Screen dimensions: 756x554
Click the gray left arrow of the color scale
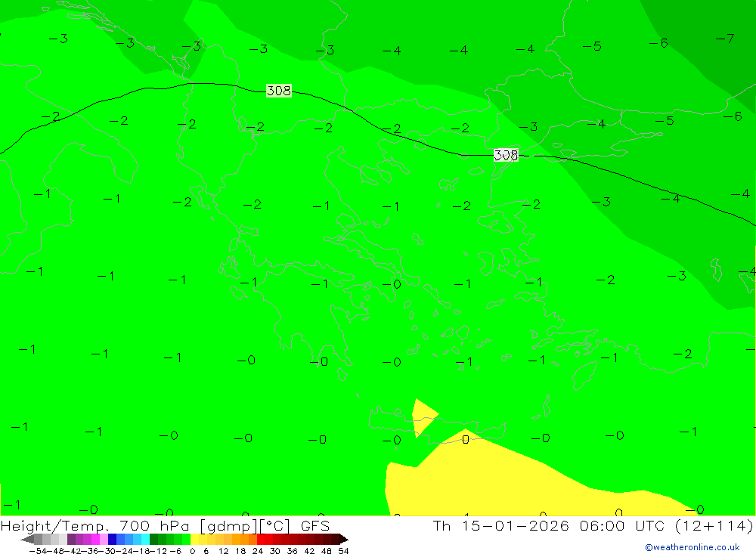27,539
